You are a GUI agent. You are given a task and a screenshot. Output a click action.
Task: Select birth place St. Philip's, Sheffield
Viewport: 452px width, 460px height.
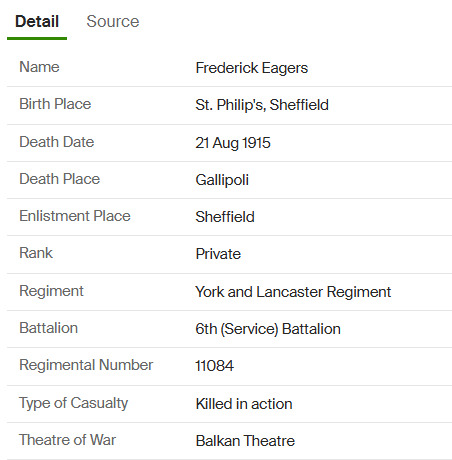262,105
